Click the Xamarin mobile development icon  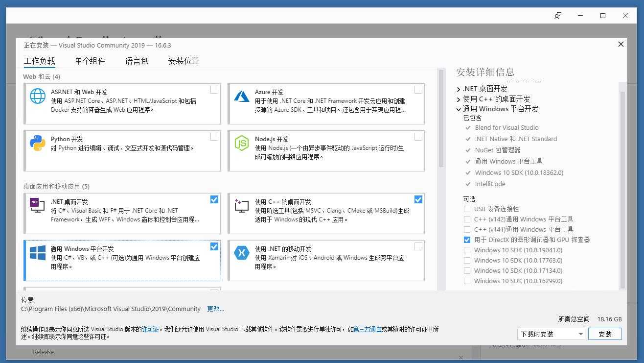[x=242, y=253]
